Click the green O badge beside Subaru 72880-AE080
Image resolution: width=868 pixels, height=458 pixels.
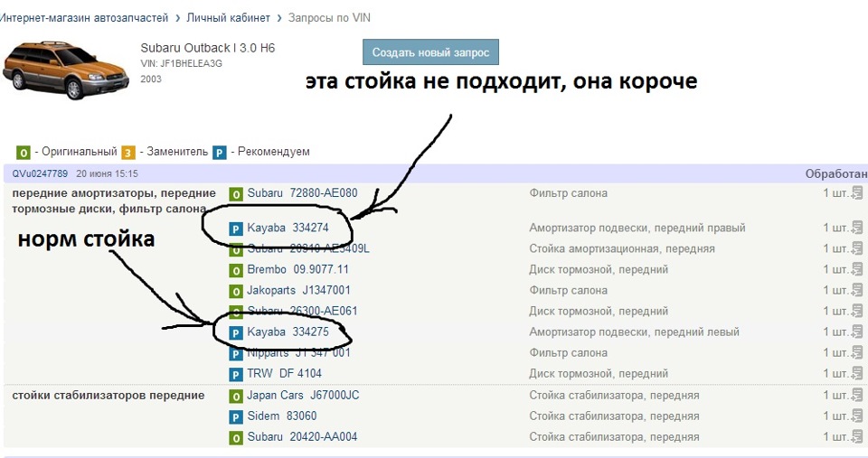click(236, 194)
